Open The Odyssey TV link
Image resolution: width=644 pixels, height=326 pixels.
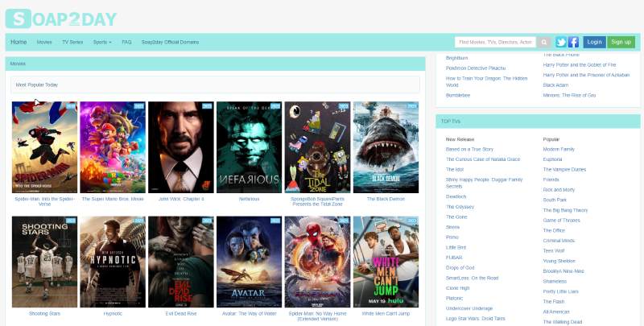460,207
